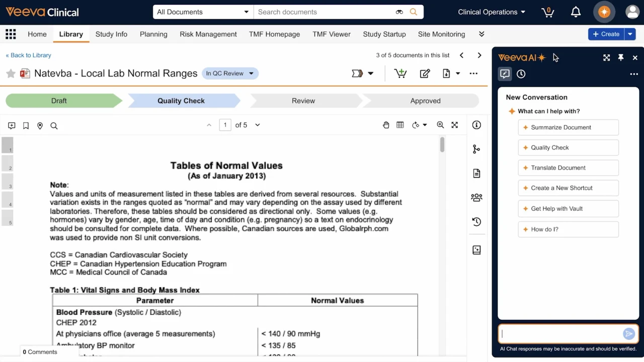The image size is (644, 362).
Task: Click the grid view icon in viewer
Action: pyautogui.click(x=400, y=125)
